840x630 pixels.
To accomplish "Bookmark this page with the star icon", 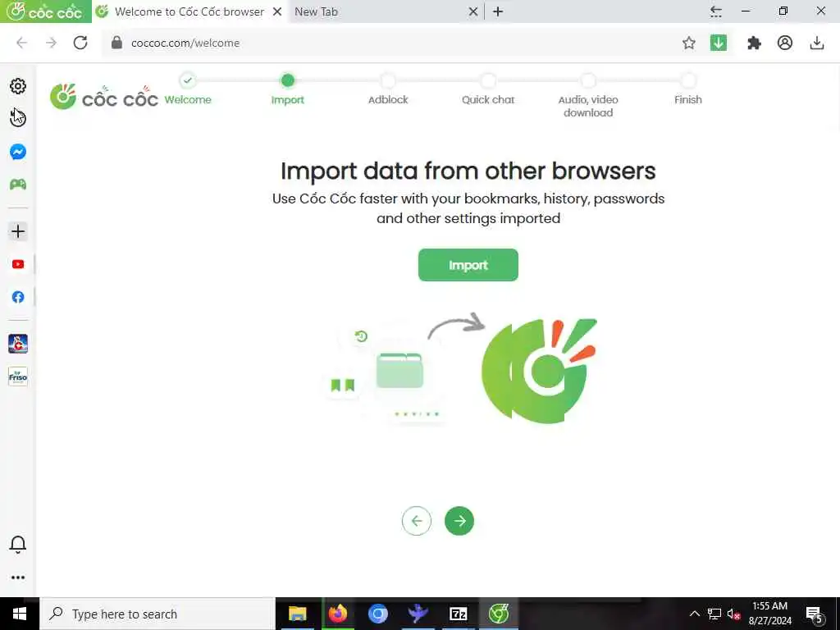I will tap(689, 43).
